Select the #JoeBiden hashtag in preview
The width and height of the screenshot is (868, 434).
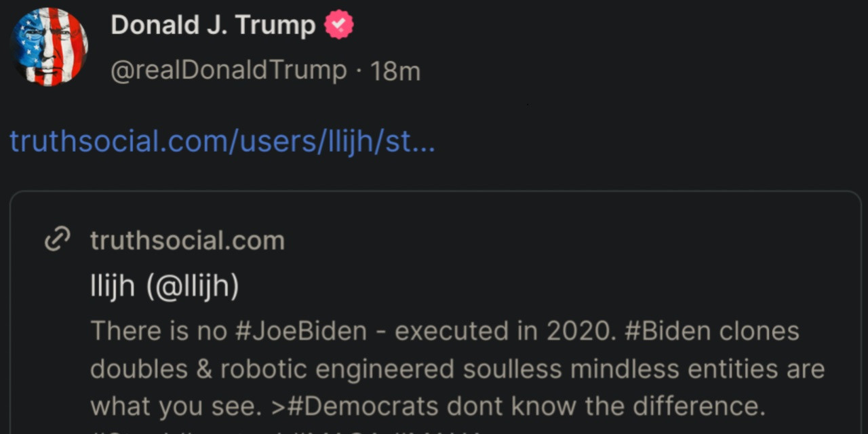(301, 331)
